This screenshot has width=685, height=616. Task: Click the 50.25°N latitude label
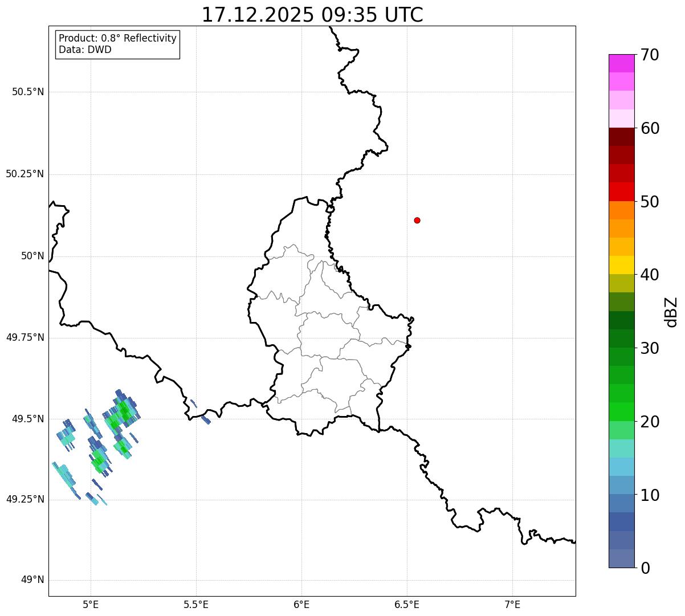[25, 174]
